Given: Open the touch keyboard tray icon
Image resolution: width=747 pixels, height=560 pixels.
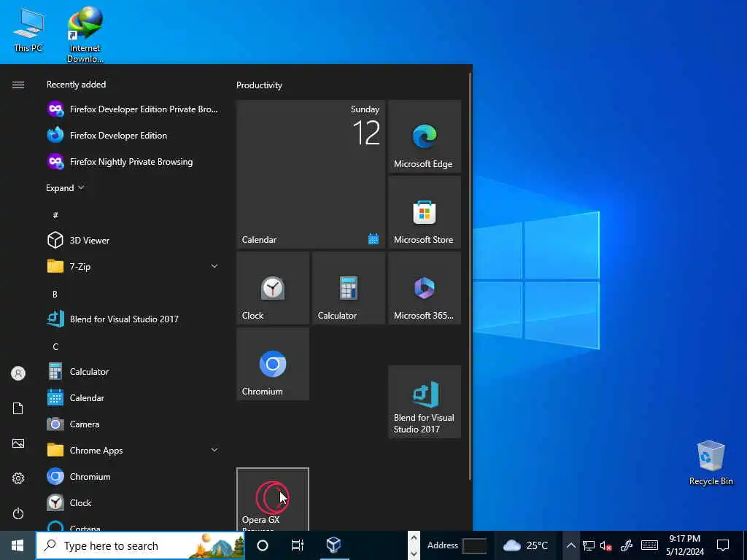Looking at the screenshot, I should pyautogui.click(x=650, y=545).
